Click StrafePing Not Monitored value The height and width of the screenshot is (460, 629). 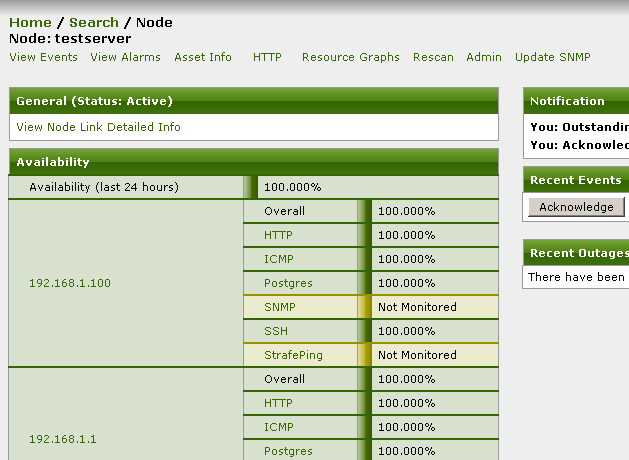[417, 355]
